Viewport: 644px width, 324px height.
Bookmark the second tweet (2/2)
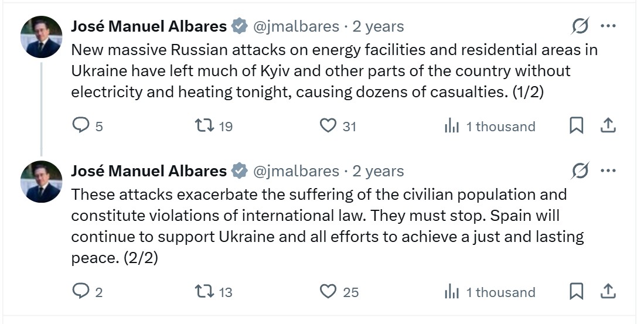pyautogui.click(x=576, y=292)
